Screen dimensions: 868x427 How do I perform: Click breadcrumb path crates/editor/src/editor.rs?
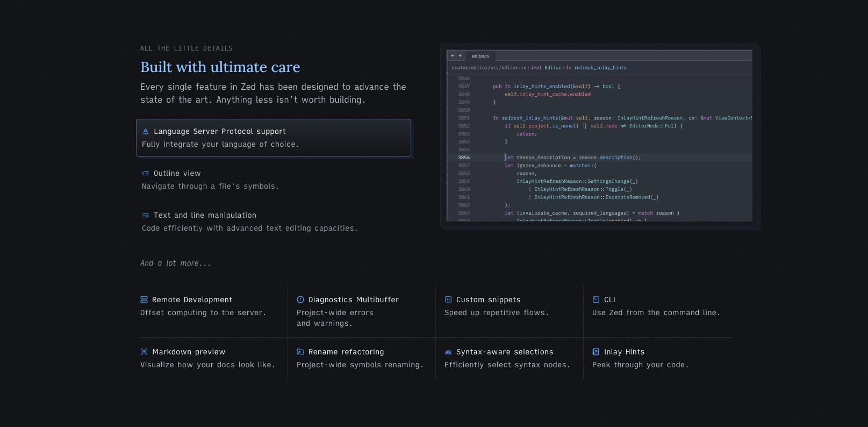pyautogui.click(x=489, y=68)
